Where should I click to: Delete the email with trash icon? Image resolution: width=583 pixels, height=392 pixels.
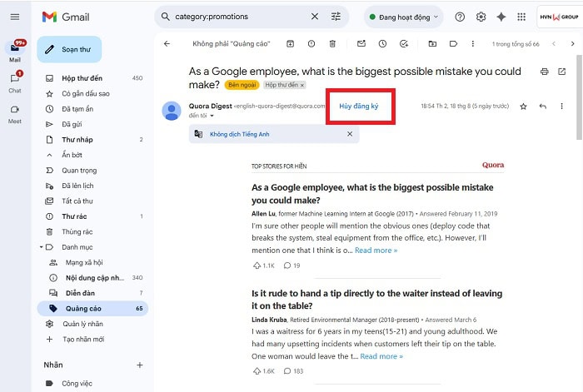click(332, 44)
